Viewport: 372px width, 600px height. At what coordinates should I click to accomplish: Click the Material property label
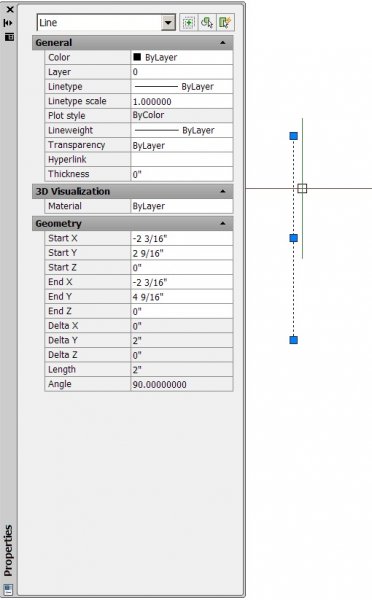tap(65, 206)
